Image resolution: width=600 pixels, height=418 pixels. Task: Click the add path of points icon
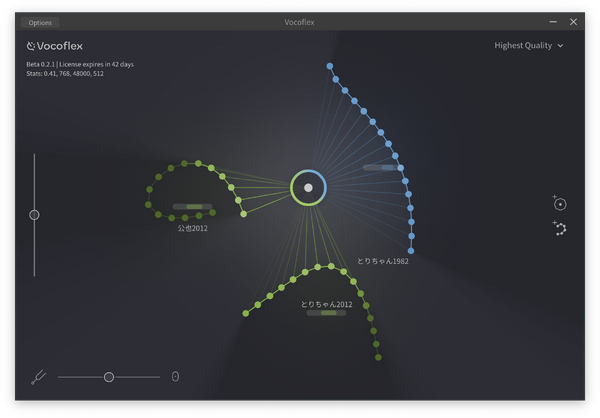[559, 228]
